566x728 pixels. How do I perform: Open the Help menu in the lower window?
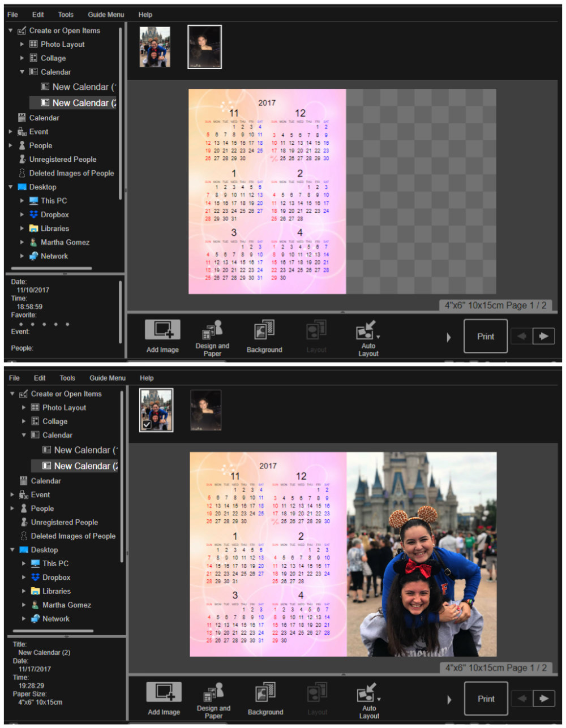pyautogui.click(x=147, y=378)
